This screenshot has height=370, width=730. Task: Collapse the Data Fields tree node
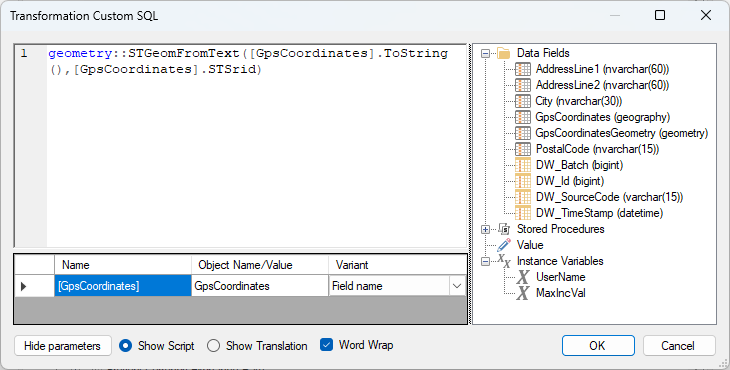[485, 54]
